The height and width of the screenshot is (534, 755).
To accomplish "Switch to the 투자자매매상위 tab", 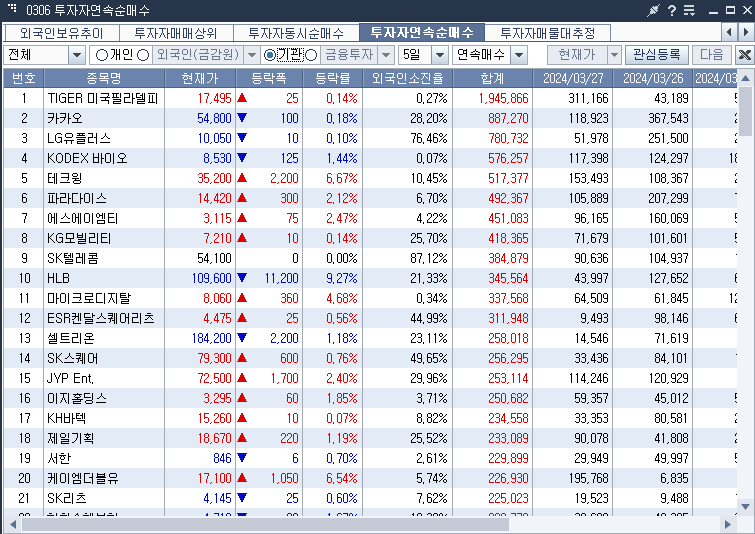I will 176,33.
